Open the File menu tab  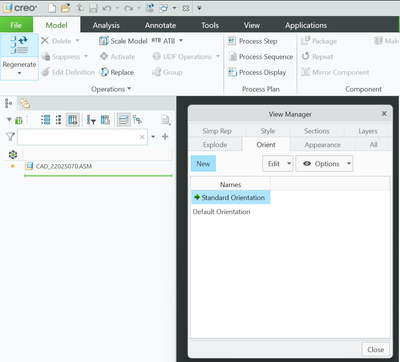[16, 25]
